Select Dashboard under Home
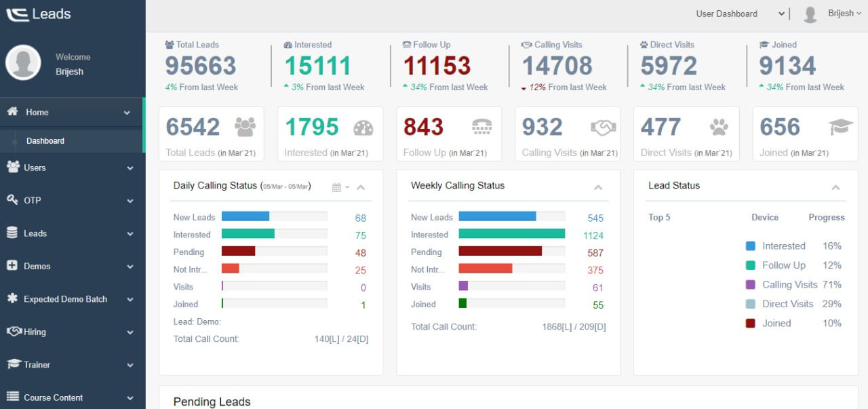 point(45,140)
